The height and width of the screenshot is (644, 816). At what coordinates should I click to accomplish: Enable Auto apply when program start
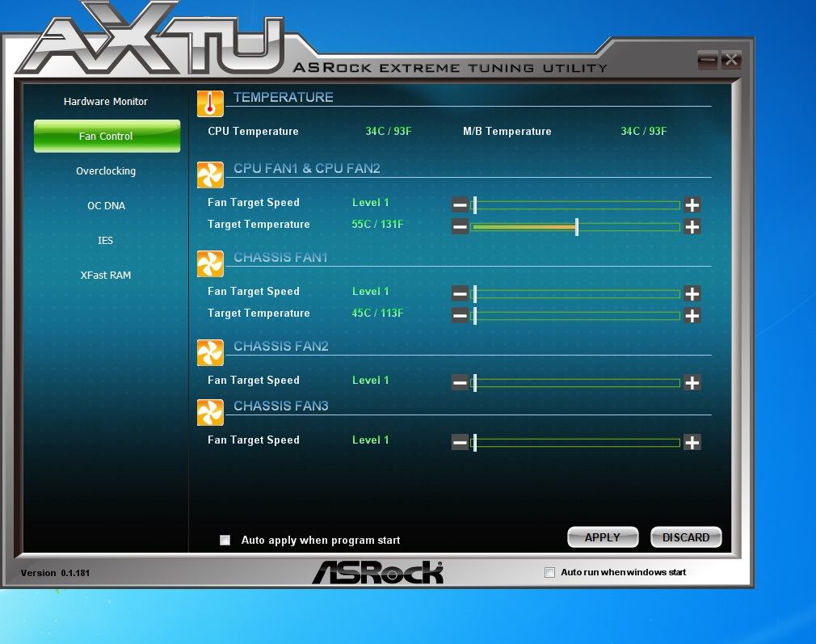[225, 540]
